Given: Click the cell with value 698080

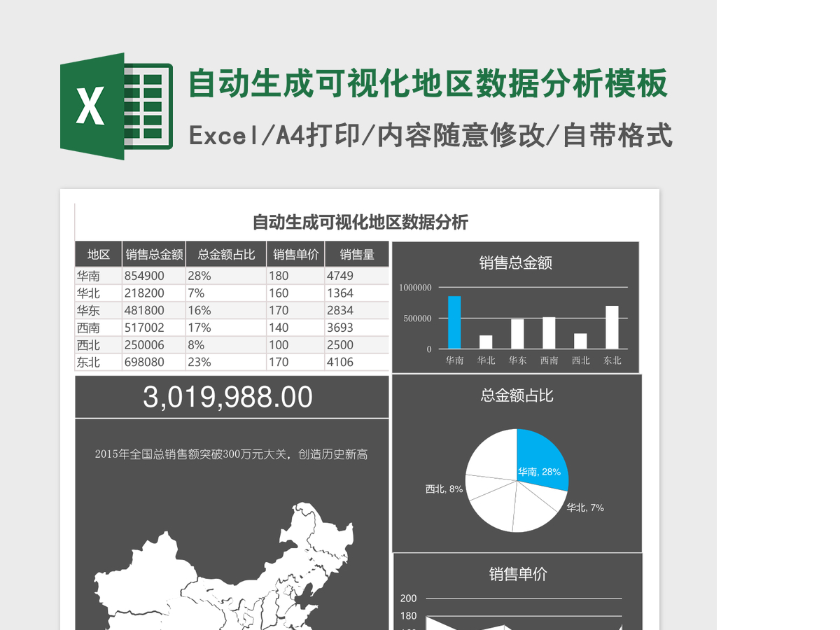Looking at the screenshot, I should point(154,362).
